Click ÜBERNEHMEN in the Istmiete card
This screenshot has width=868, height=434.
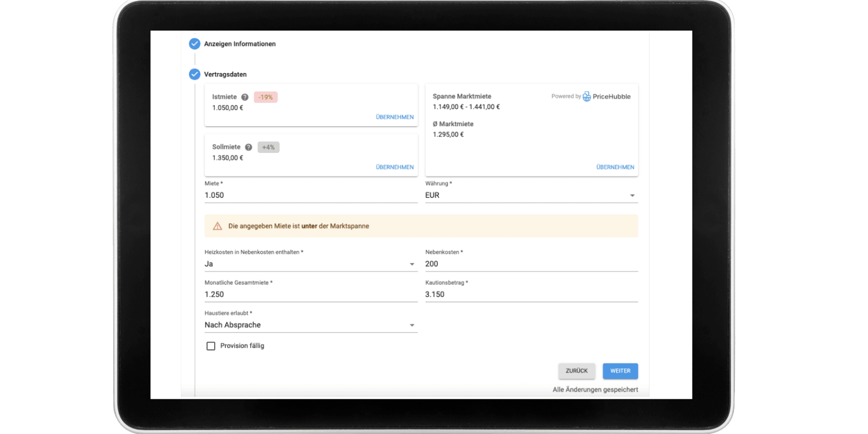click(394, 117)
